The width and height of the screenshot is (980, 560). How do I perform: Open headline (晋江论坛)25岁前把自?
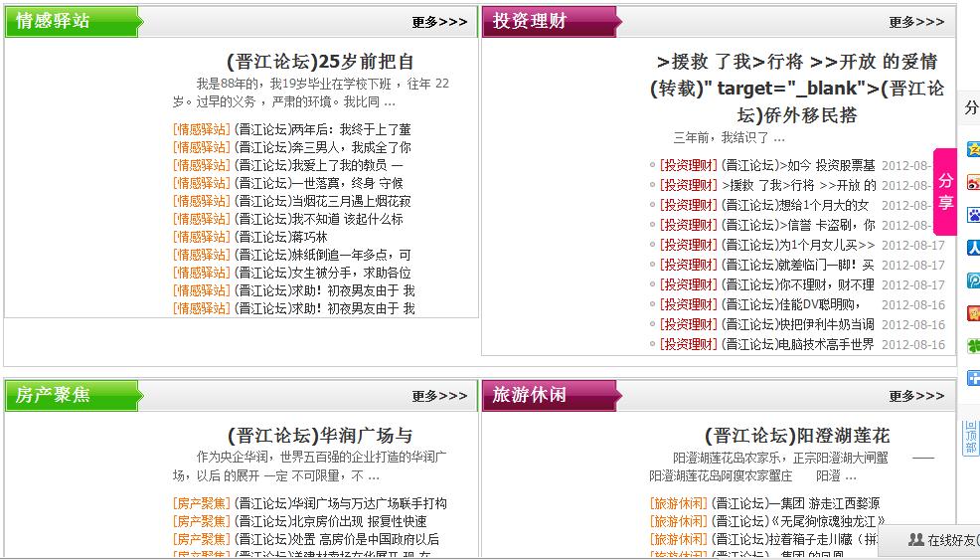click(320, 62)
